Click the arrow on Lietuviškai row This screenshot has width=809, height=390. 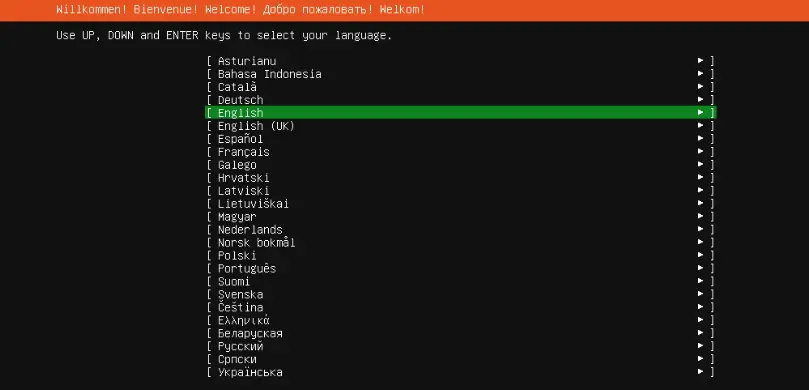(x=700, y=203)
